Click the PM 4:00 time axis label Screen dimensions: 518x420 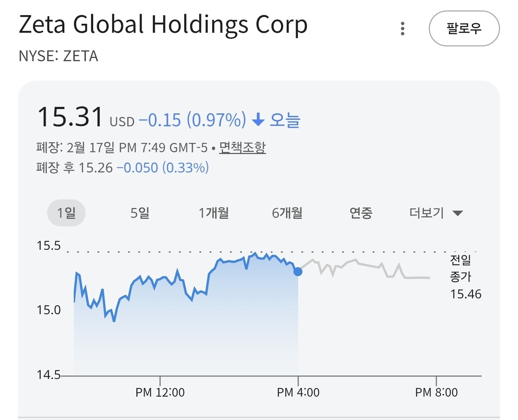click(x=298, y=392)
